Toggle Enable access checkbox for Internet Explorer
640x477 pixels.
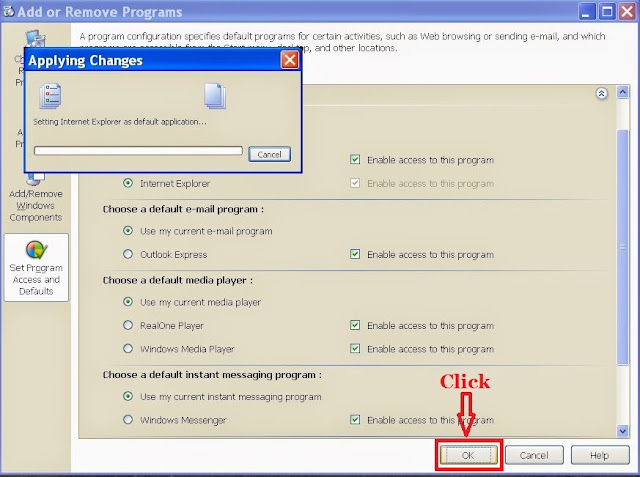pos(355,183)
